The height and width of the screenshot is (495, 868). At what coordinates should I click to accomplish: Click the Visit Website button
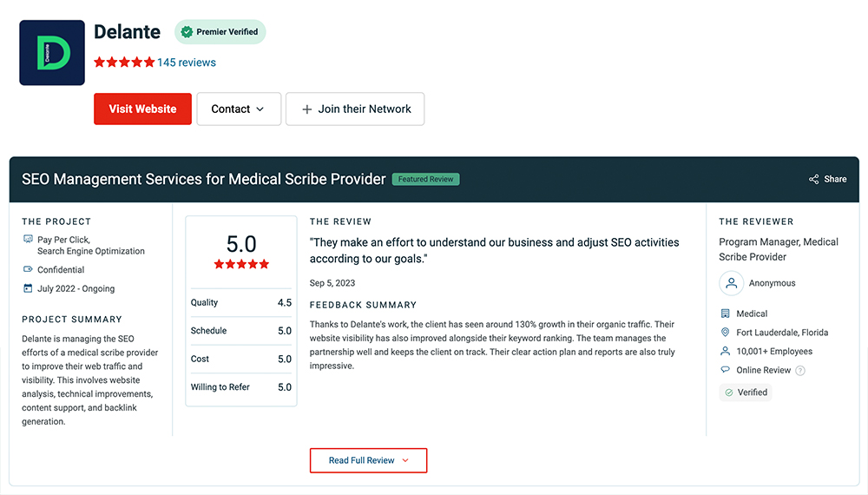coord(143,109)
